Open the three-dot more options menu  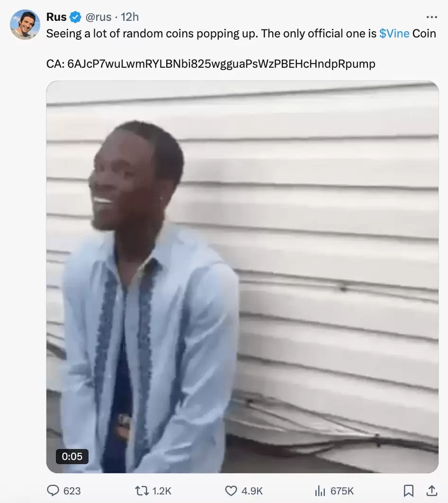point(431,17)
